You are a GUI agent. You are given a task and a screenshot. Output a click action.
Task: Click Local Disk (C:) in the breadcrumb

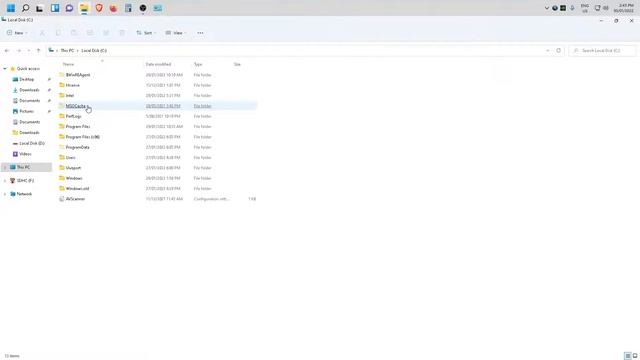pyautogui.click(x=94, y=51)
